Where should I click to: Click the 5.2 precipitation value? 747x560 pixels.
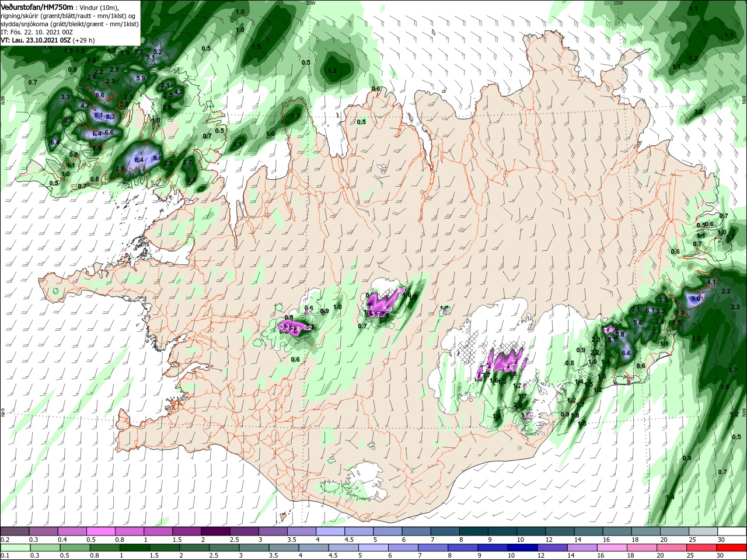(x=157, y=52)
